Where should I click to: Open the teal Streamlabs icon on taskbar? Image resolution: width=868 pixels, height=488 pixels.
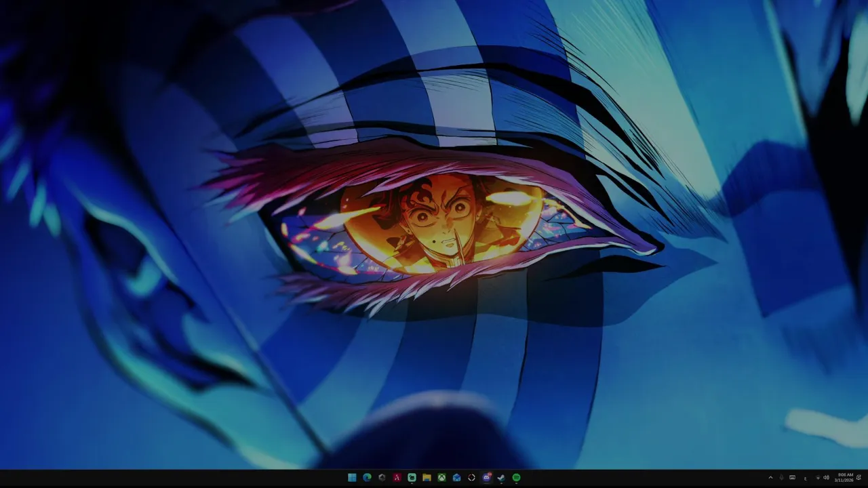pos(412,477)
